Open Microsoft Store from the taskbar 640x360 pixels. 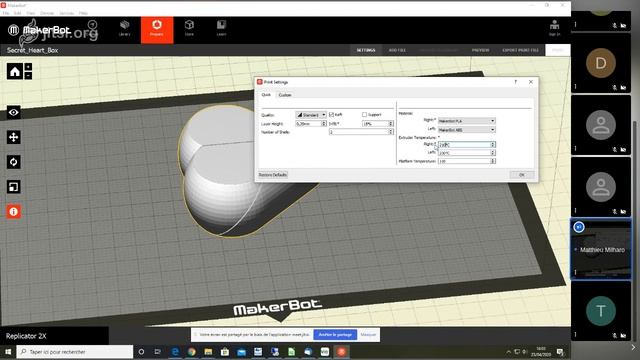click(x=225, y=351)
